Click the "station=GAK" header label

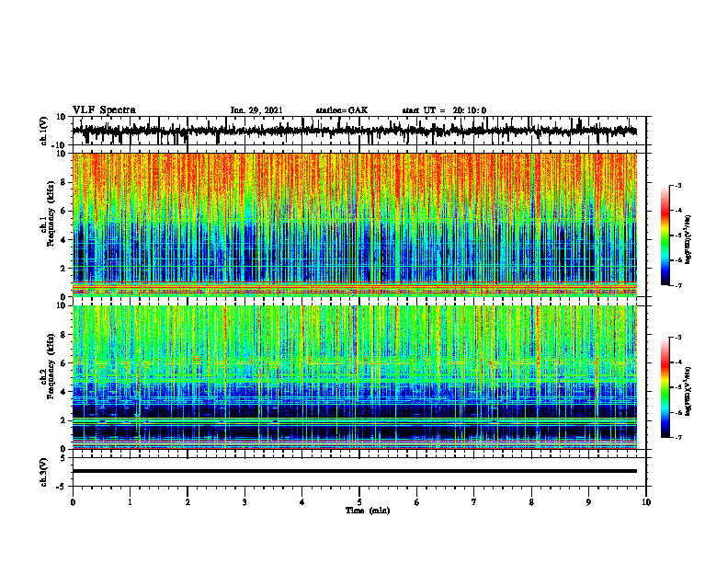342,110
